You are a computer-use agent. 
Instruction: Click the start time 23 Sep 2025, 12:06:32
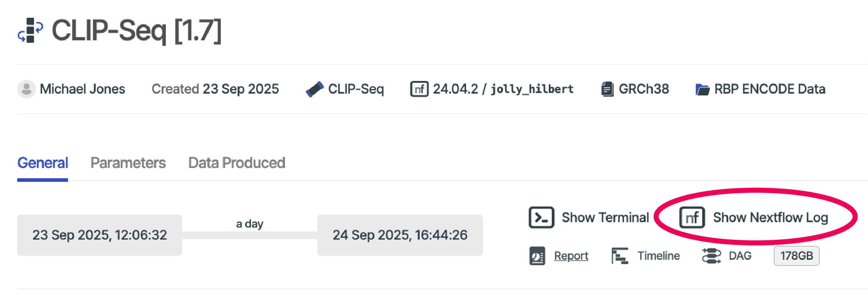pyautogui.click(x=99, y=235)
